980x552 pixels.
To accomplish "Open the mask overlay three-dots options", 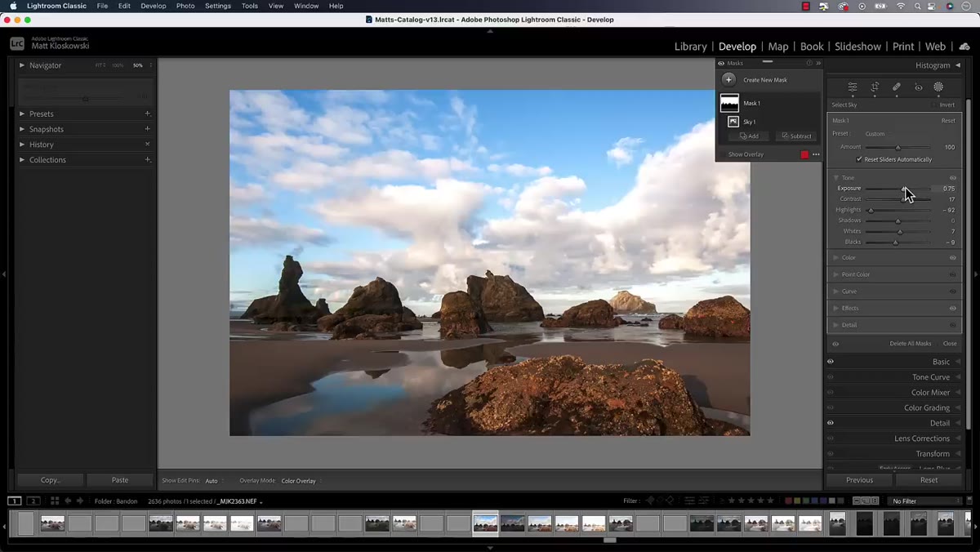I will click(x=816, y=154).
